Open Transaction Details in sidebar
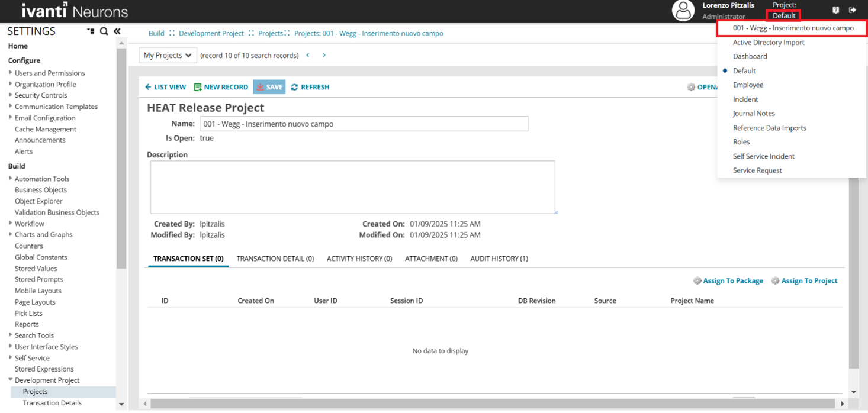This screenshot has height=413, width=868. (x=52, y=403)
